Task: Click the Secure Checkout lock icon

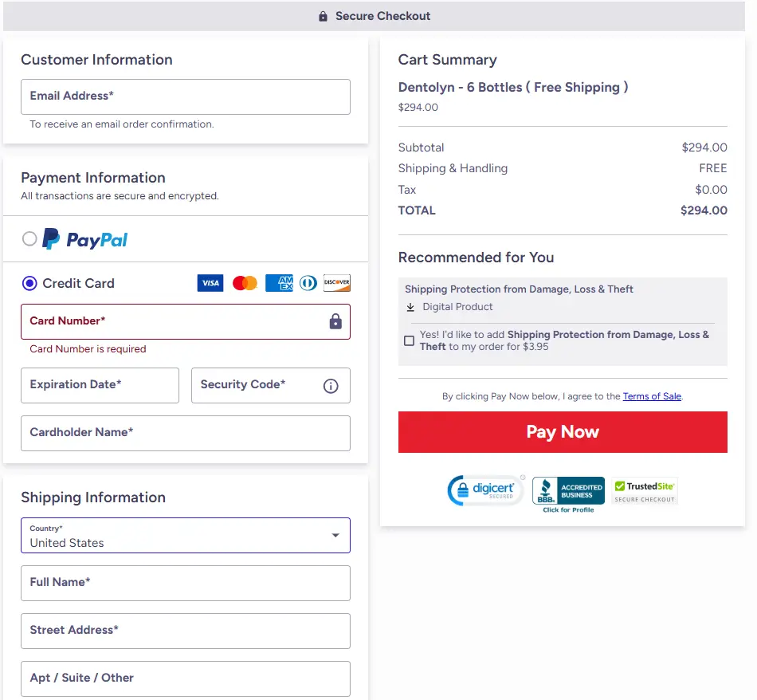Action: point(323,15)
